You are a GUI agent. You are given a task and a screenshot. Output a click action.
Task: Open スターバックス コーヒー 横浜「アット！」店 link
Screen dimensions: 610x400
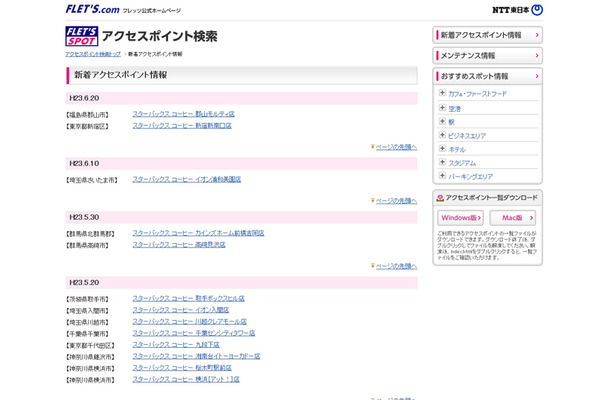coord(186,379)
